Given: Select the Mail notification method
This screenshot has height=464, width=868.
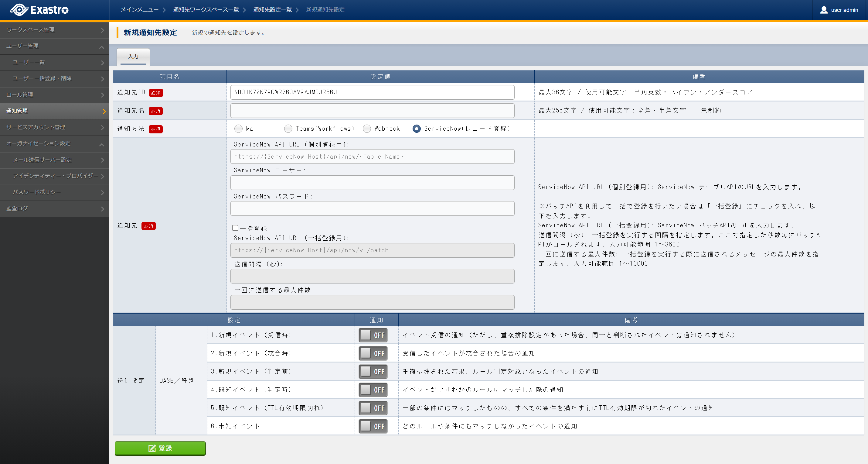Looking at the screenshot, I should coord(238,129).
